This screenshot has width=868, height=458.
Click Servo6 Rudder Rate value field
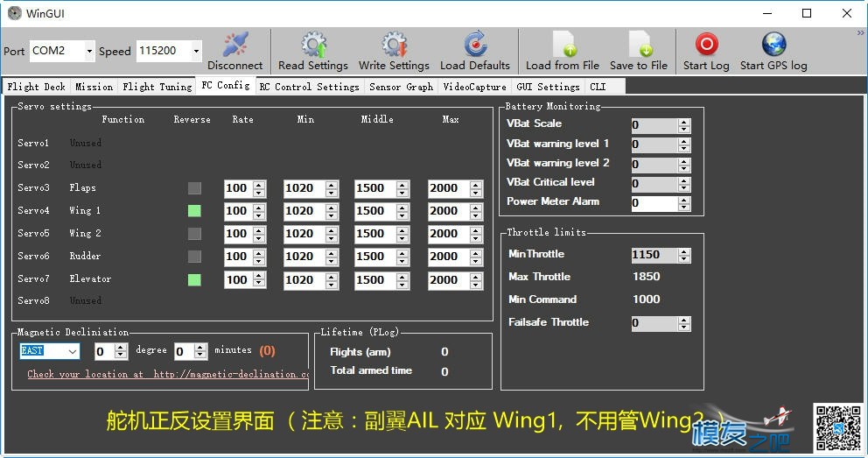tap(238, 257)
